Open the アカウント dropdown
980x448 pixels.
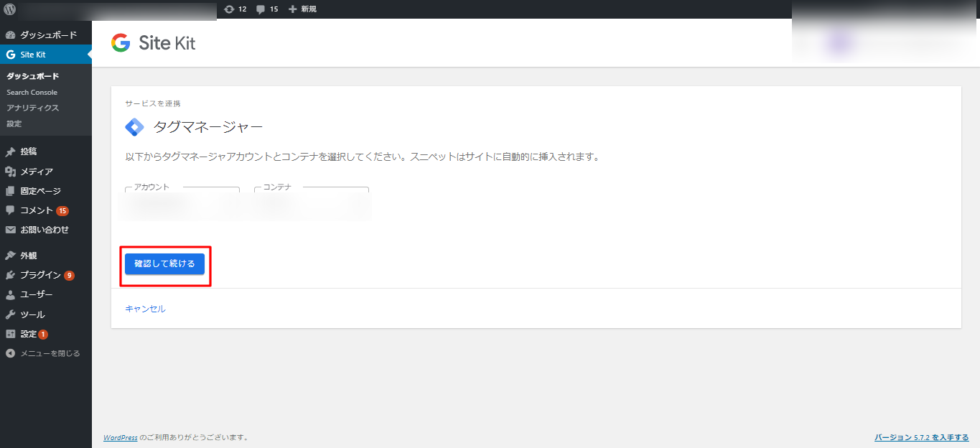pos(182,203)
